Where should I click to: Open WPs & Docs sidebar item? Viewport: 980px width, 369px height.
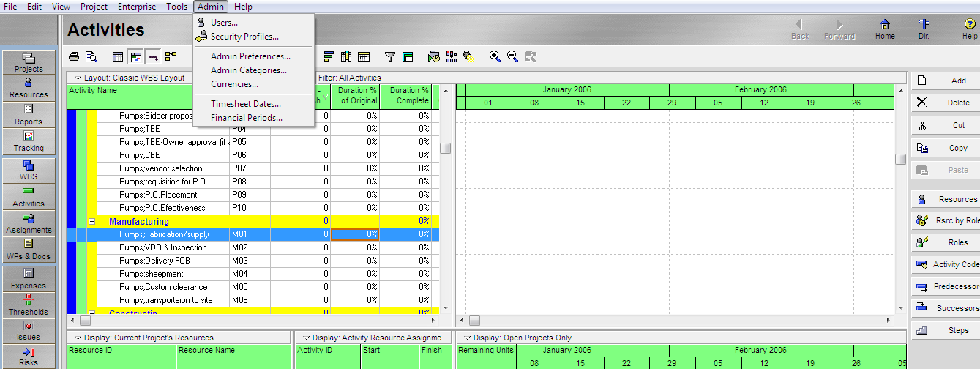[29, 250]
